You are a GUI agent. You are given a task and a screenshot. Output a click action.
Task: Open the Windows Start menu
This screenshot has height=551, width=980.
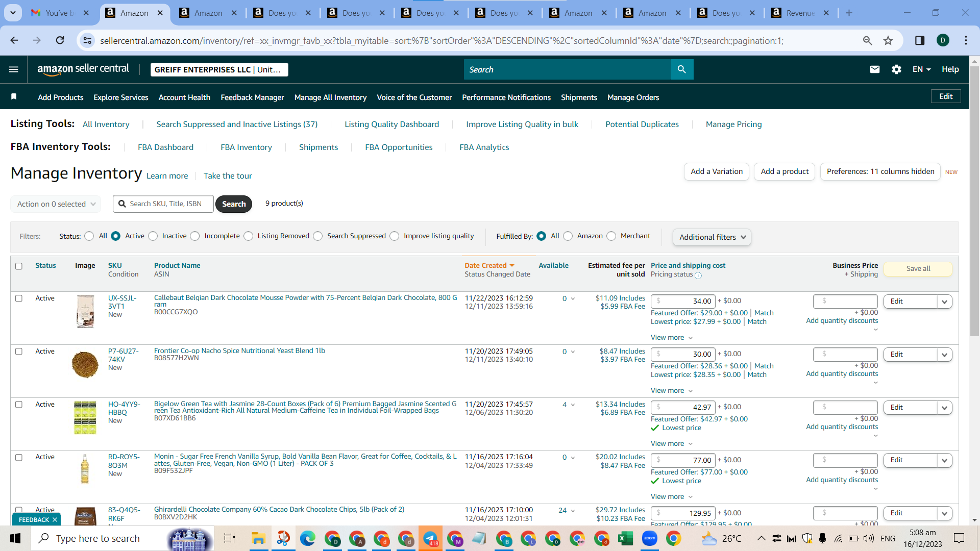click(15, 538)
